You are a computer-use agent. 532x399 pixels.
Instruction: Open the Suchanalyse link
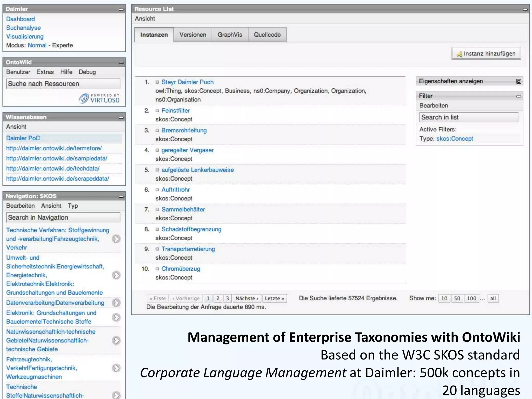(x=23, y=28)
